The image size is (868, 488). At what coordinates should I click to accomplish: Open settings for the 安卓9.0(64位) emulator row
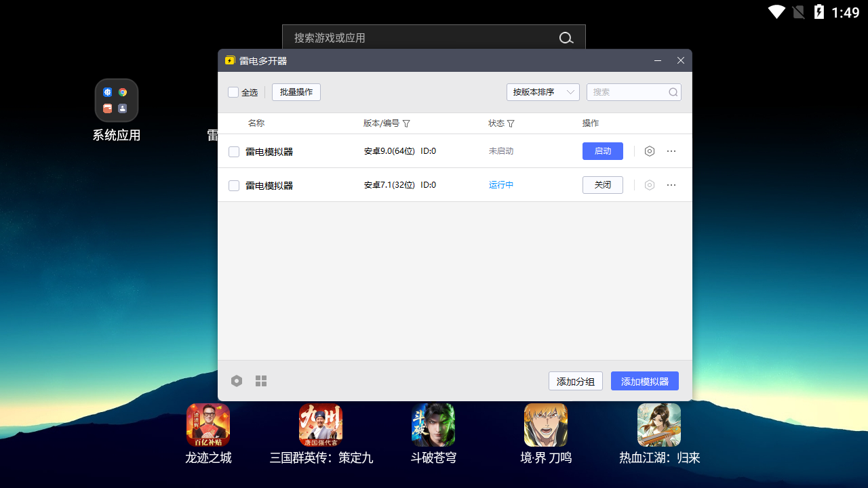click(650, 151)
